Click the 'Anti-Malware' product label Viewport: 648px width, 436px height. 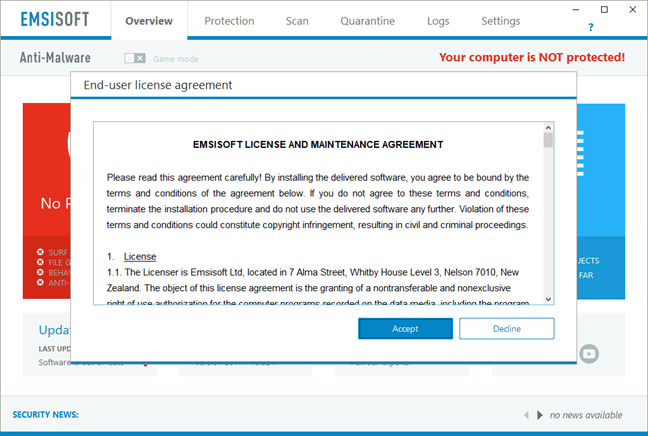coord(55,57)
